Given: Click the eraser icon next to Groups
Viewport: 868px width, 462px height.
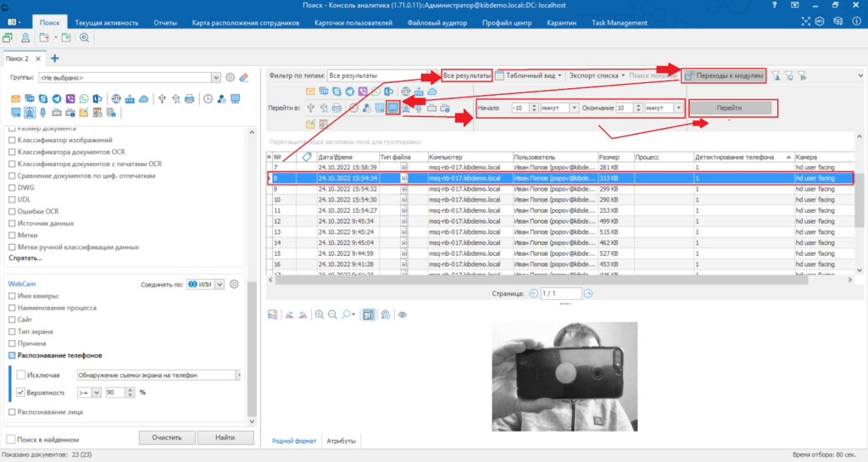Looking at the screenshot, I should pyautogui.click(x=243, y=77).
